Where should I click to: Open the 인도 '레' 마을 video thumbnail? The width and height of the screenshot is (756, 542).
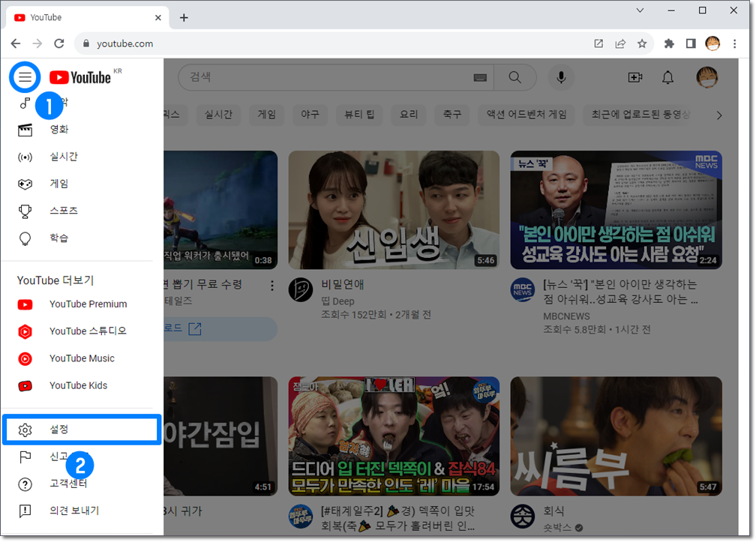[x=394, y=436]
